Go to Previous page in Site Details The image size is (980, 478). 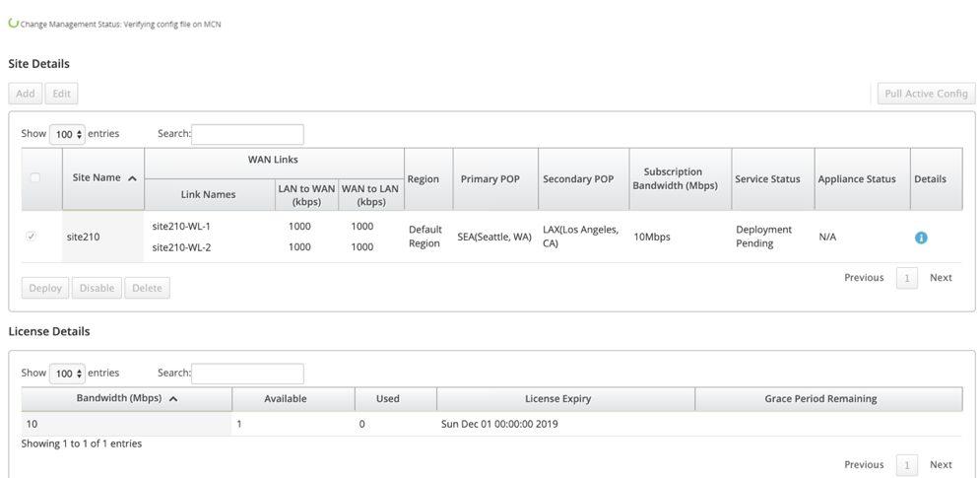[x=864, y=277]
